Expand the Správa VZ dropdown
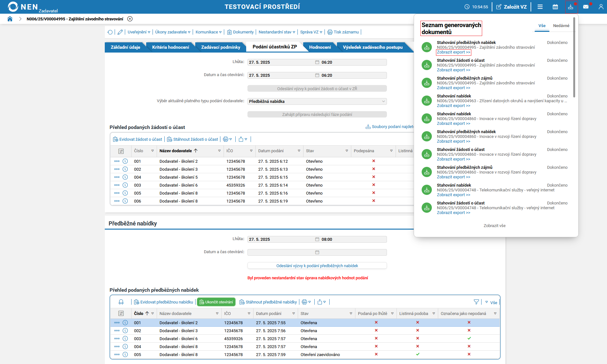Viewport: 607px width, 364px height. (x=311, y=32)
